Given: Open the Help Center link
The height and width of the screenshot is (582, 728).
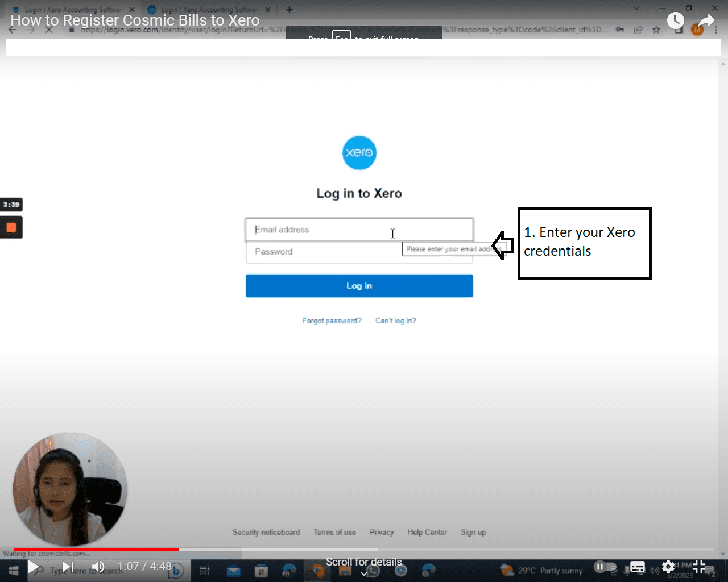Looking at the screenshot, I should (x=427, y=533).
